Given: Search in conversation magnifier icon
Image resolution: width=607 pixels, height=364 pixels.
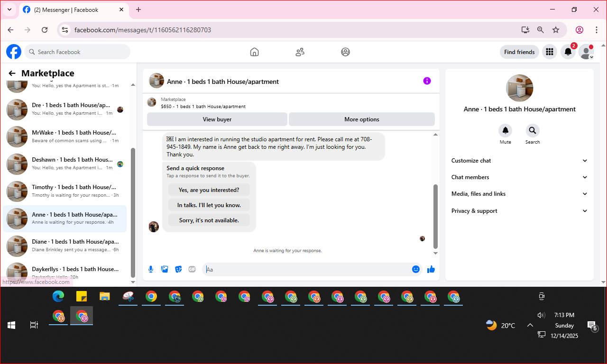Looking at the screenshot, I should (533, 130).
